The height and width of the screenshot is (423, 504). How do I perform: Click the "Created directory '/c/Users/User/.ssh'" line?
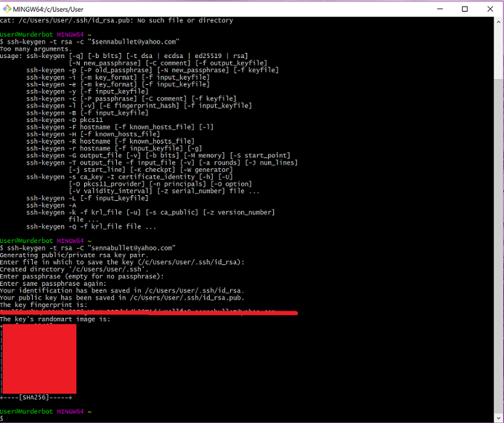click(x=74, y=269)
